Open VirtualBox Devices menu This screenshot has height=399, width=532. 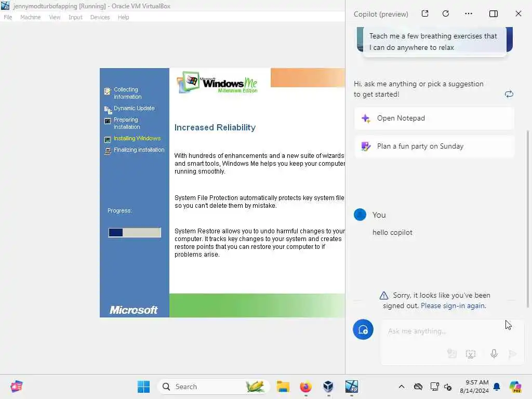click(x=100, y=17)
